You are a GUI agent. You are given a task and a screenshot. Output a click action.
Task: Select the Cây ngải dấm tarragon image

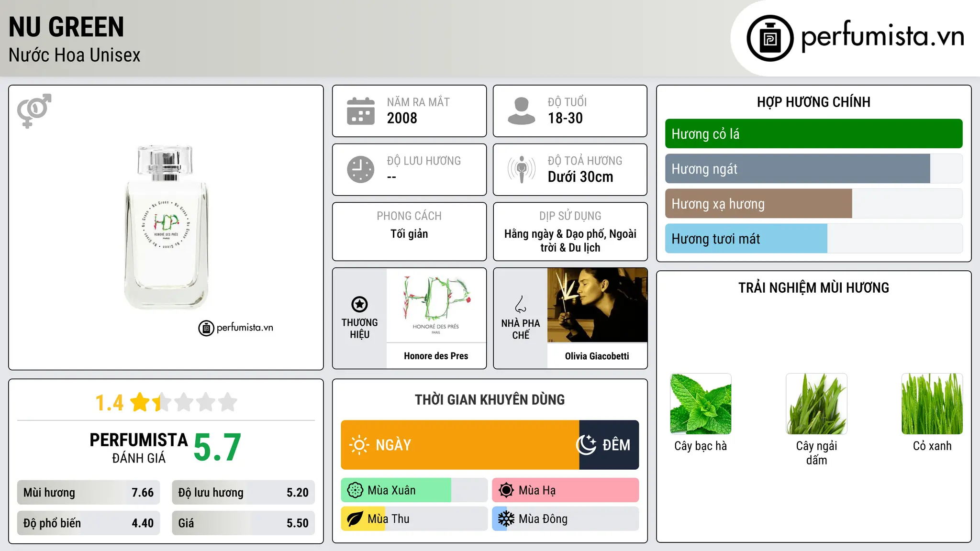pos(816,404)
